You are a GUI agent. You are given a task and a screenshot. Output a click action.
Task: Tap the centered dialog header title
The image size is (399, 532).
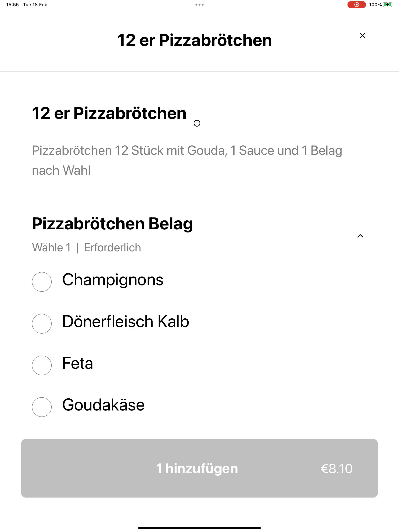pyautogui.click(x=194, y=40)
